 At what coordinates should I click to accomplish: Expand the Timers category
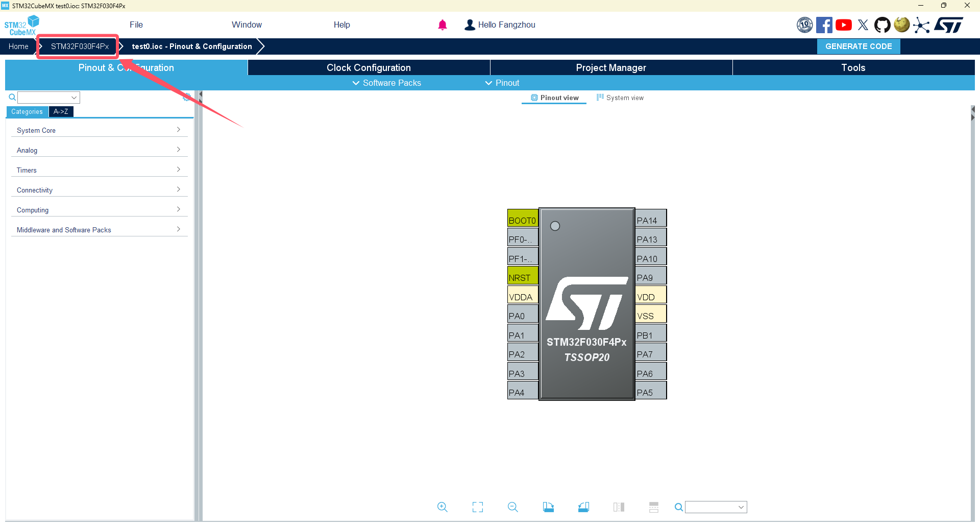[x=99, y=170]
